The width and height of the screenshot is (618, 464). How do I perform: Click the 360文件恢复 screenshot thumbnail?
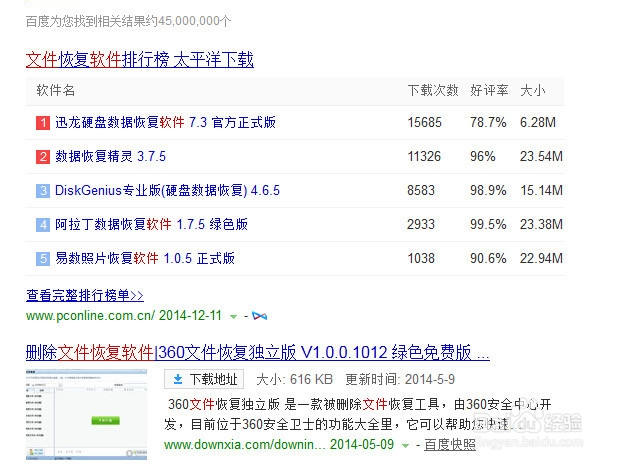point(86,414)
